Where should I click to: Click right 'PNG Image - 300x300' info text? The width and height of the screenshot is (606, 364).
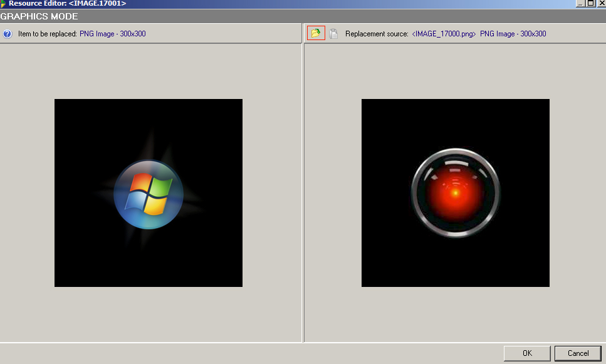coord(513,34)
